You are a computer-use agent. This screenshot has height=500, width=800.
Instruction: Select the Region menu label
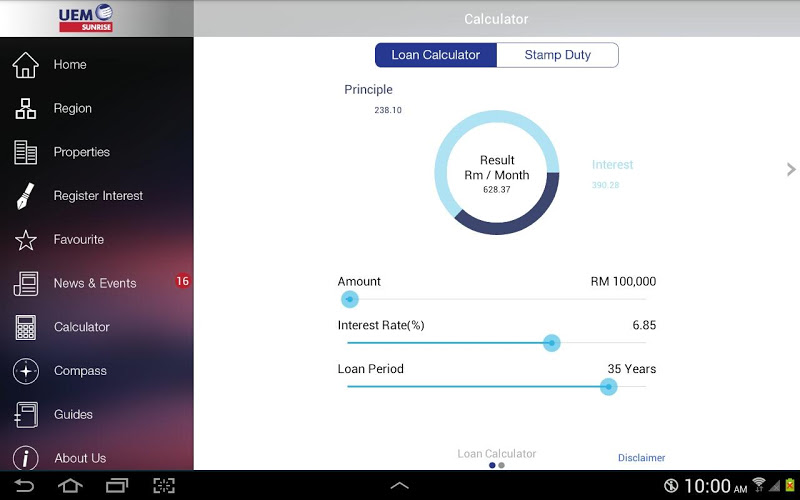pos(72,109)
